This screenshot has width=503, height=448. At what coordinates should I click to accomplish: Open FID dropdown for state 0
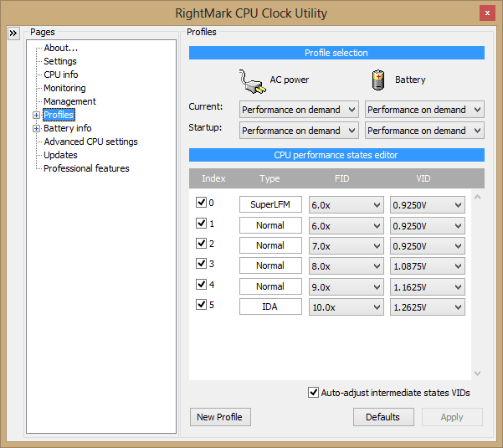click(x=346, y=205)
